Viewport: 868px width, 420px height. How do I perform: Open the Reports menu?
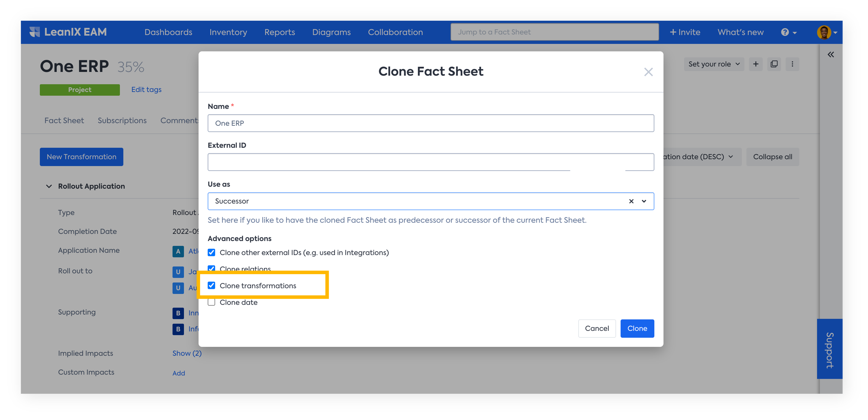pos(279,32)
